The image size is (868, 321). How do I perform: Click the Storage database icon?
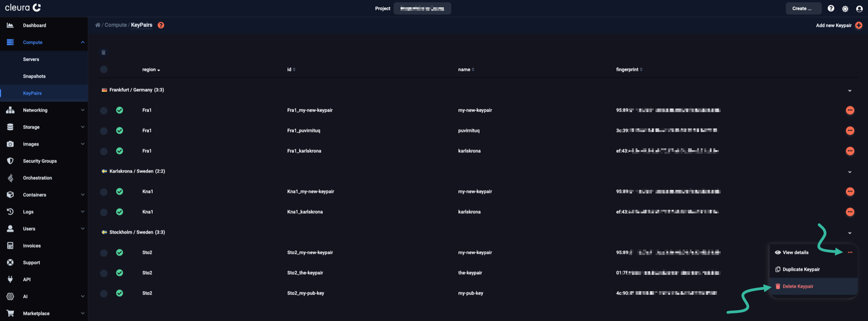10,127
